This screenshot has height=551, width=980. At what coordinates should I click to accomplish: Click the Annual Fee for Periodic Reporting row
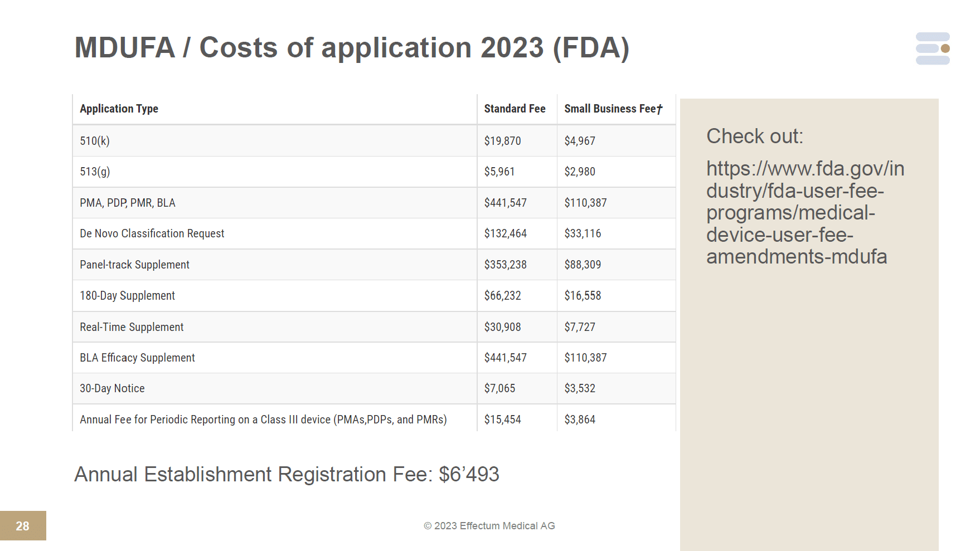point(263,420)
